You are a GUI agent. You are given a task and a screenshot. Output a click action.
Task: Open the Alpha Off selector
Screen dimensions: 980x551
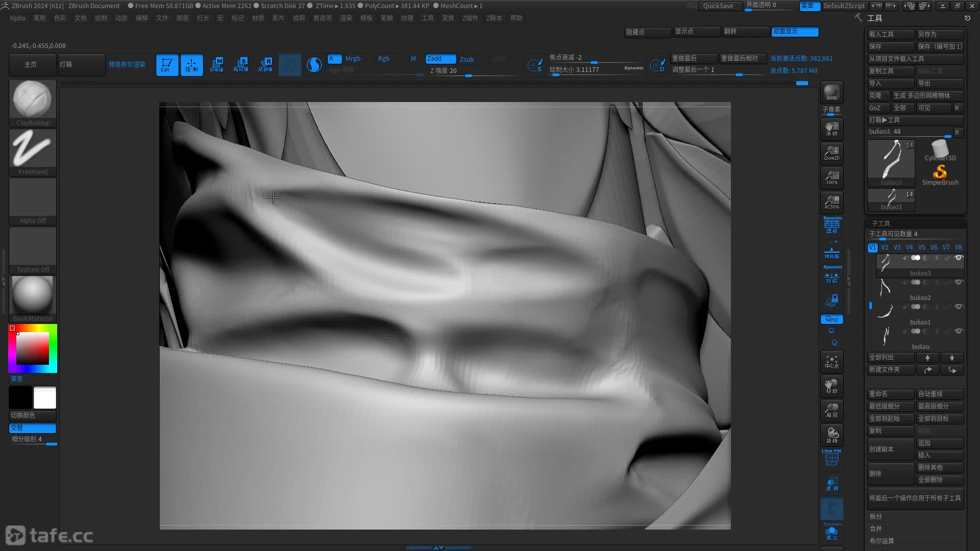(33, 201)
